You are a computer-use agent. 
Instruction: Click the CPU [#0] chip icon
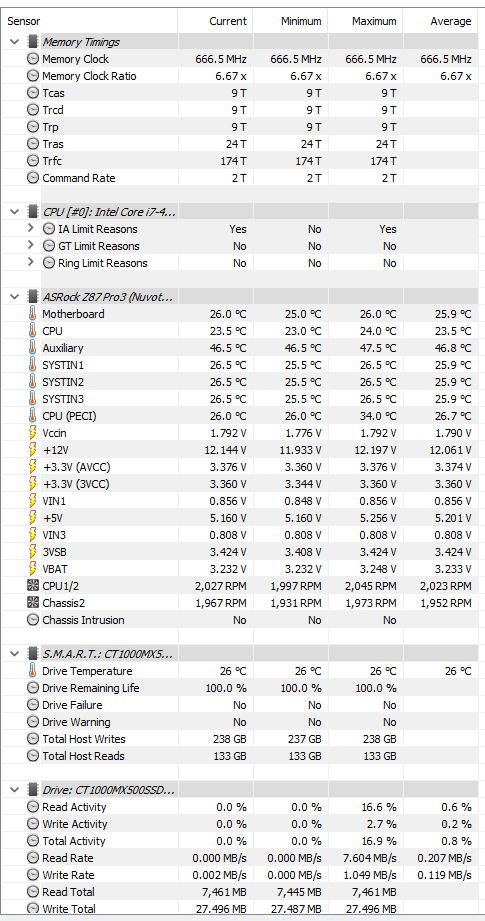[33, 212]
